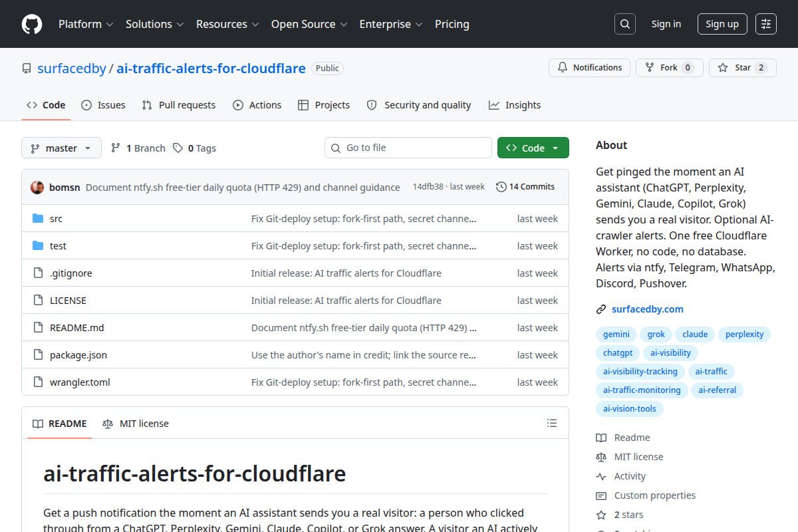This screenshot has height=532, width=798.
Task: Expand the Solutions menu
Action: [154, 24]
